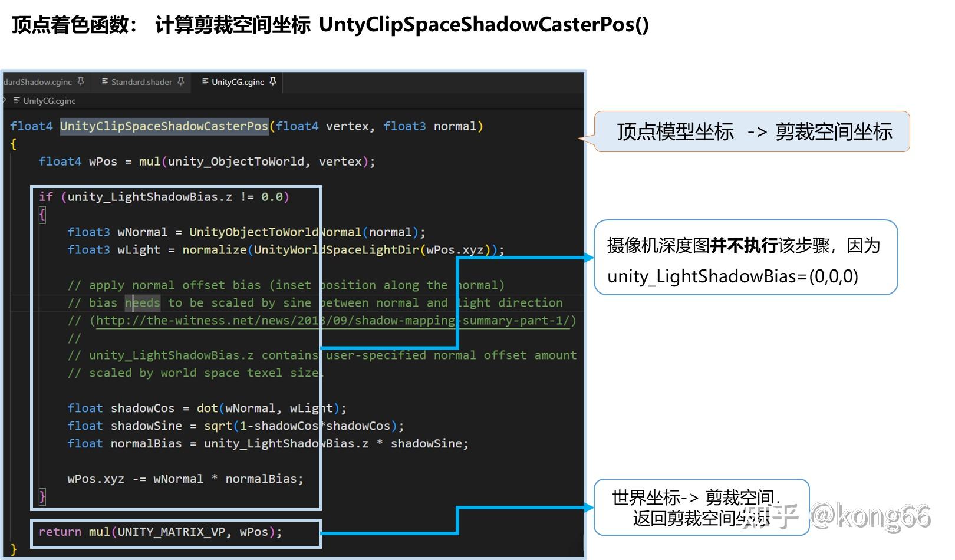
Task: Switch to the dardShadow.cginc tab
Action: point(38,82)
